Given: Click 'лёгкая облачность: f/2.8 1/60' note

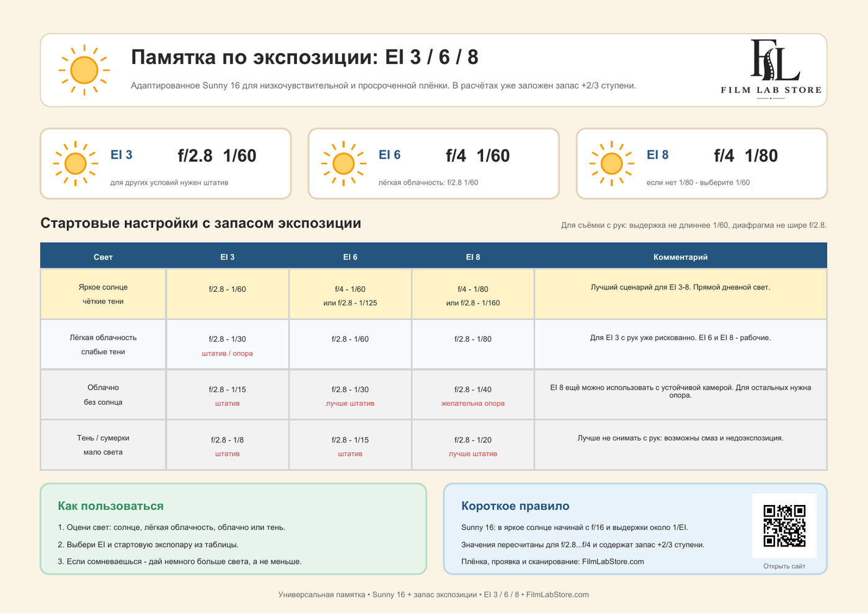Looking at the screenshot, I should coord(428,183).
